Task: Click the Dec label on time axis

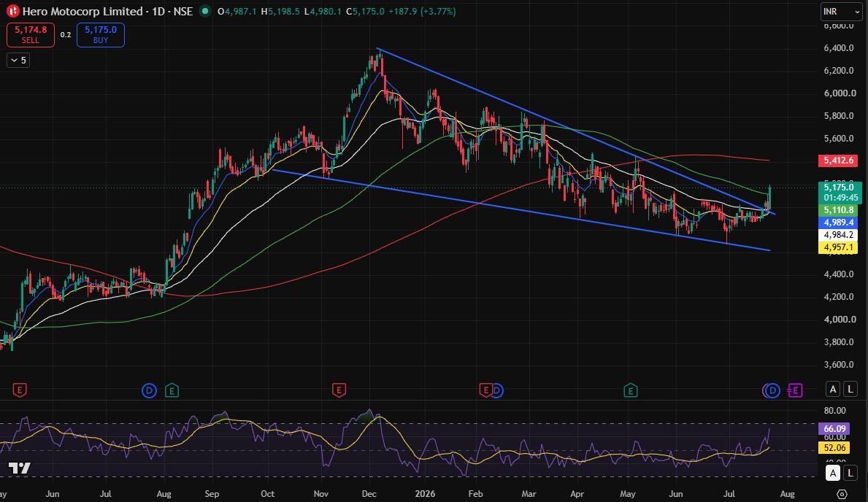Action: pyautogui.click(x=370, y=494)
